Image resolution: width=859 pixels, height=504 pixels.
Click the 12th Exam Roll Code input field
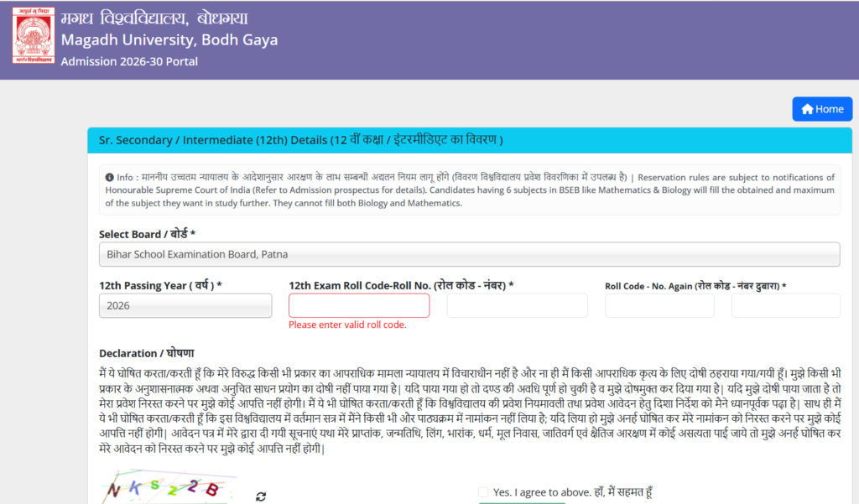tap(359, 305)
